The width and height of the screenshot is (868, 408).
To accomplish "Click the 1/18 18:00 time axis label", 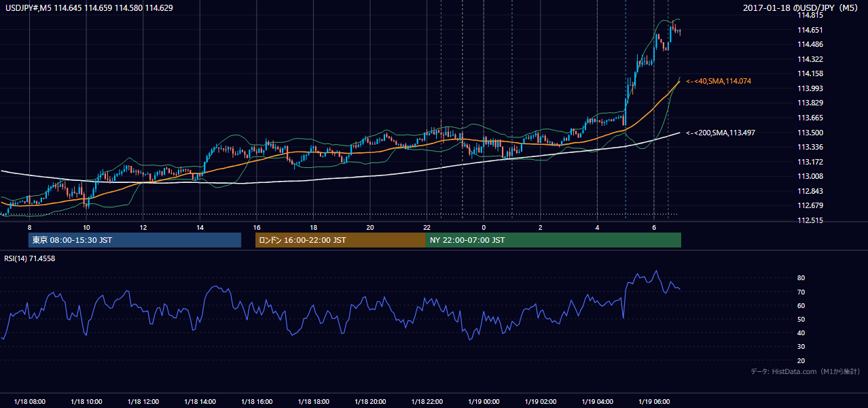I will pyautogui.click(x=313, y=402).
